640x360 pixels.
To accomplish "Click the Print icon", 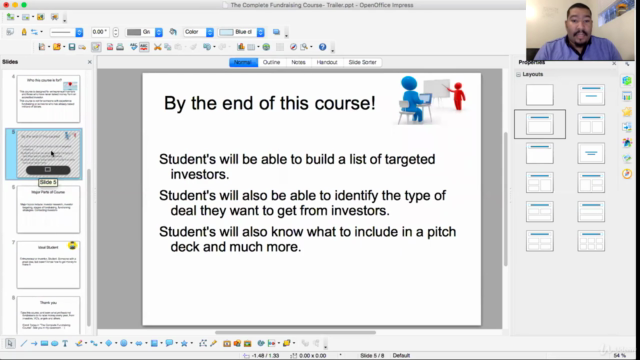I will (120, 47).
